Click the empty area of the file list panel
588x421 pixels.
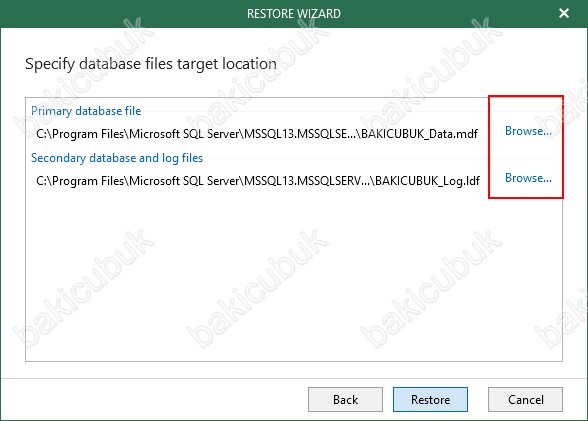[x=294, y=277]
